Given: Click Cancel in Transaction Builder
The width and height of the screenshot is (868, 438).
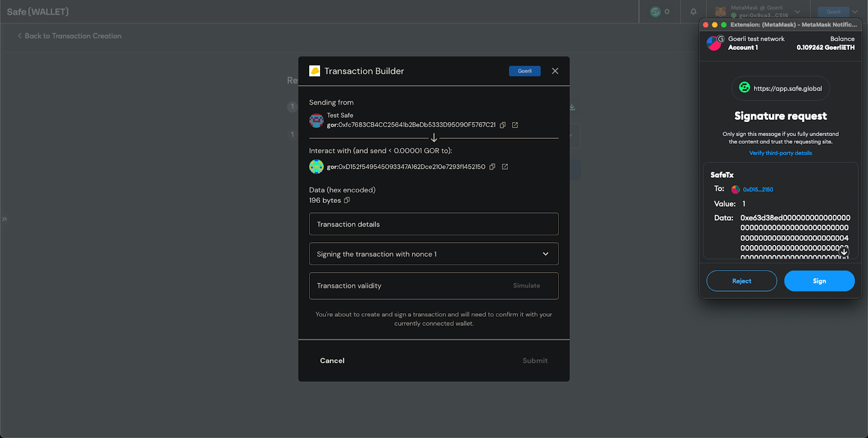Looking at the screenshot, I should 332,360.
